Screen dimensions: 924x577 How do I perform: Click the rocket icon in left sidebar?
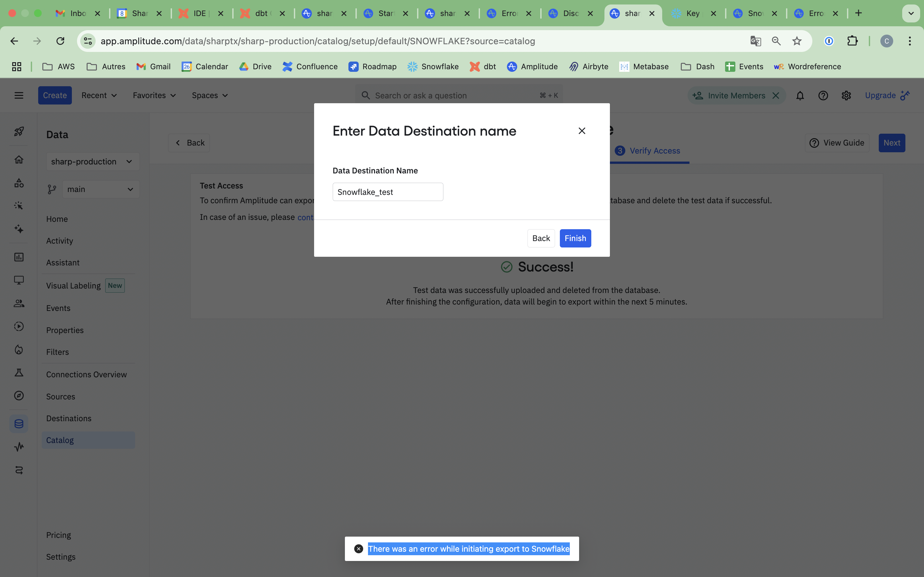tap(19, 132)
